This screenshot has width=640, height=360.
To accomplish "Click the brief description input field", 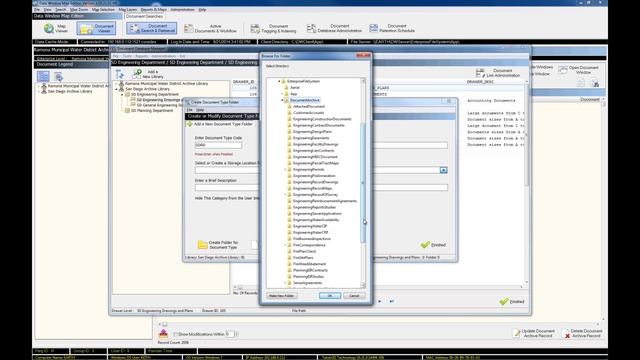I will coord(227,188).
